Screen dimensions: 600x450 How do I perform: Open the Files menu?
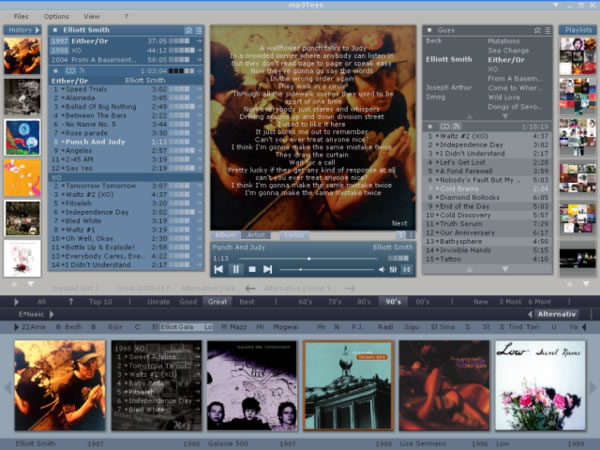21,16
